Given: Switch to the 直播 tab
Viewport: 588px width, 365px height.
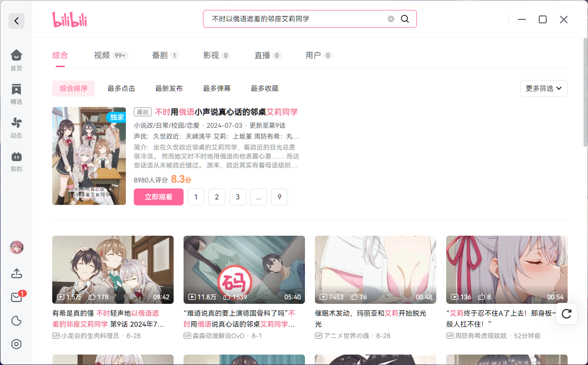Looking at the screenshot, I should coord(267,56).
